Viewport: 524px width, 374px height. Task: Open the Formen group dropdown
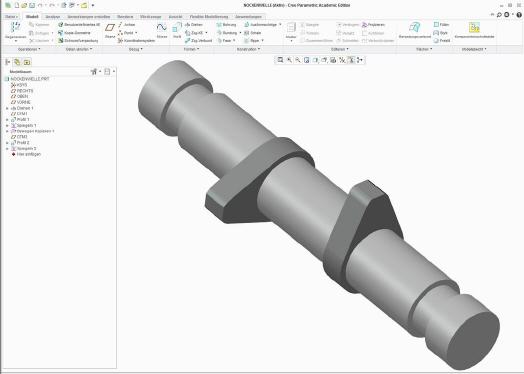191,49
